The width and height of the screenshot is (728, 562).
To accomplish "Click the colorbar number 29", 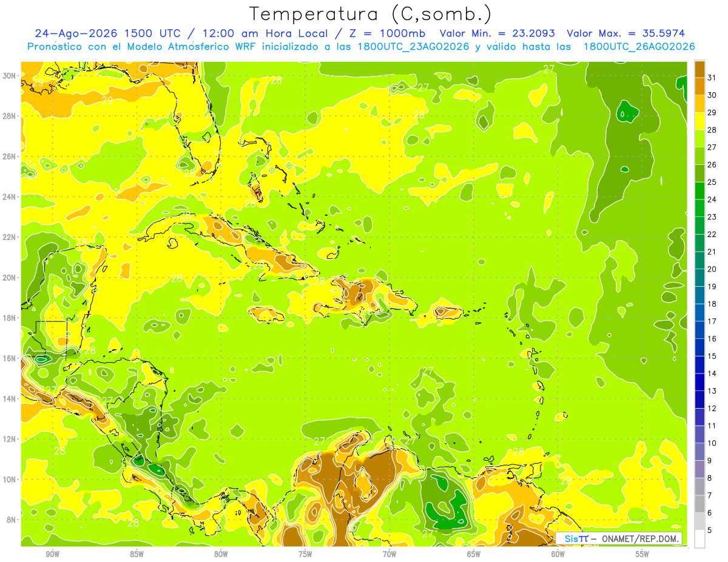I will coord(712,113).
